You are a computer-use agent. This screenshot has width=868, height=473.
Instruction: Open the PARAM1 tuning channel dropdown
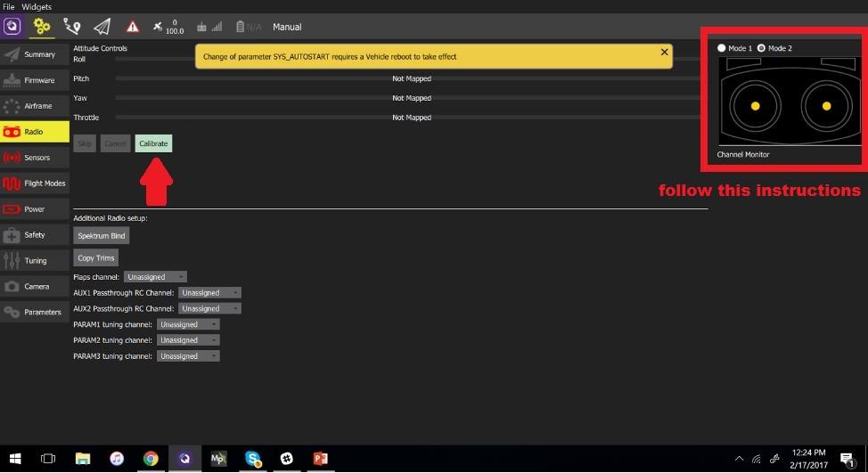188,324
